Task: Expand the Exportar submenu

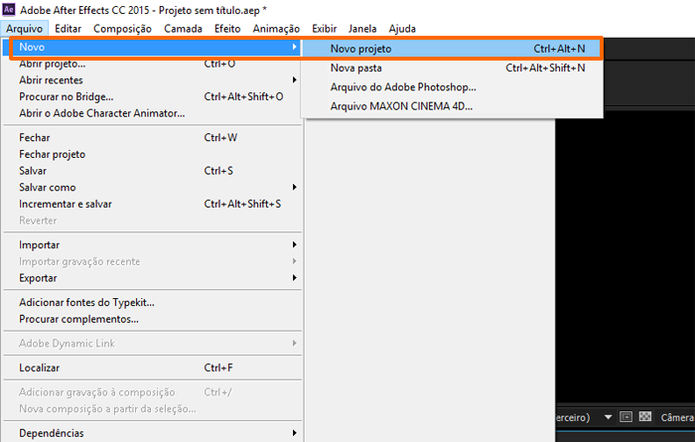Action: [153, 278]
